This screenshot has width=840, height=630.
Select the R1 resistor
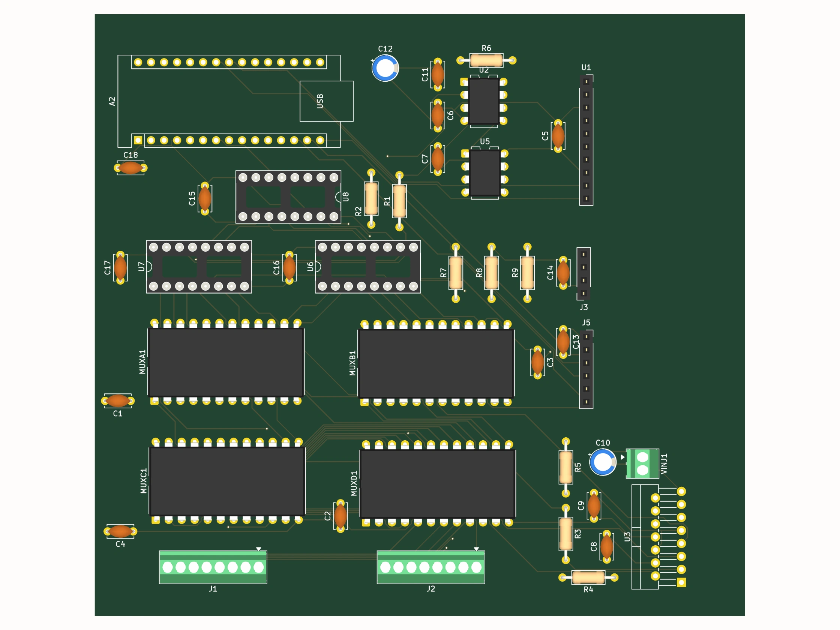click(399, 201)
